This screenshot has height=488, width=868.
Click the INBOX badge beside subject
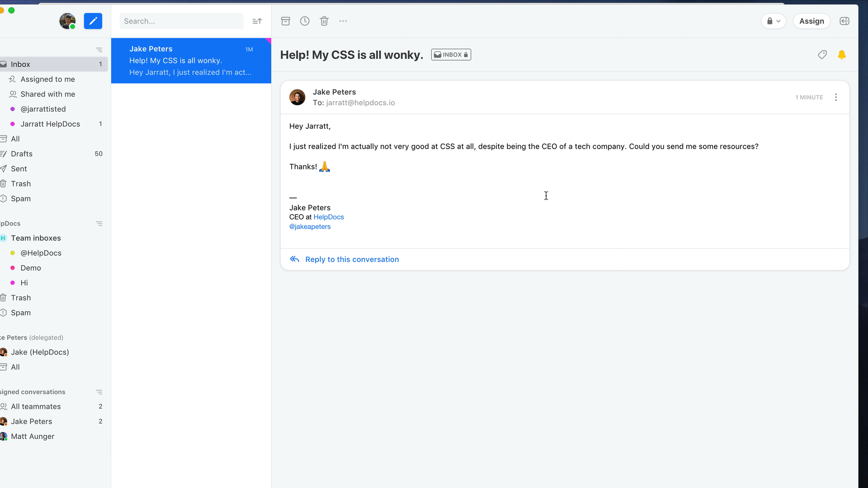click(451, 55)
